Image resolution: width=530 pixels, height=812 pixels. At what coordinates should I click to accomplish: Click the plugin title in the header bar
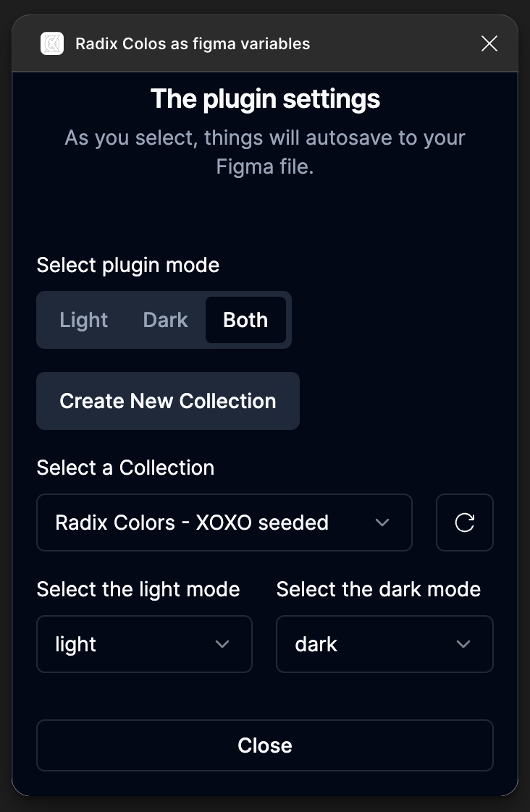[193, 43]
